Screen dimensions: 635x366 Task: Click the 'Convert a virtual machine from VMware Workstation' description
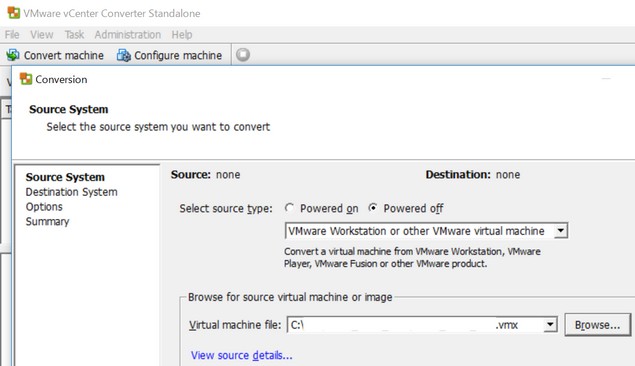point(412,257)
